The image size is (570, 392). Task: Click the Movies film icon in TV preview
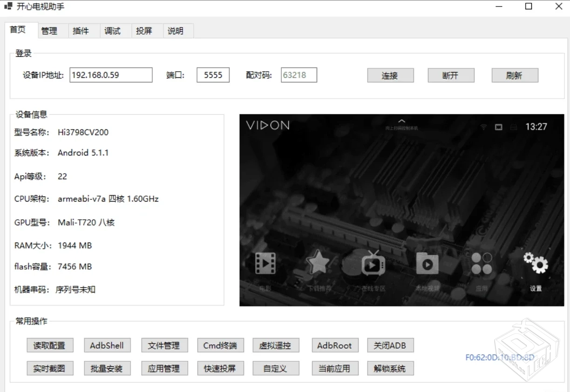pyautogui.click(x=265, y=264)
